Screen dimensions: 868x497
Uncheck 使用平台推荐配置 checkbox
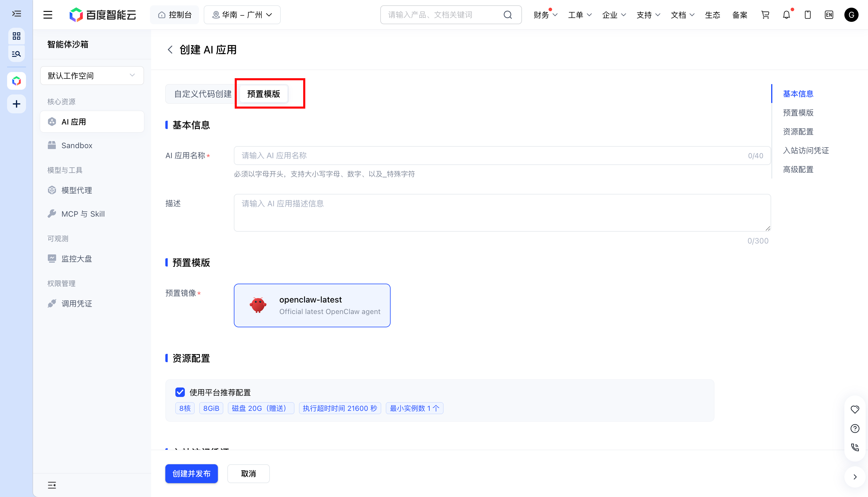point(180,392)
